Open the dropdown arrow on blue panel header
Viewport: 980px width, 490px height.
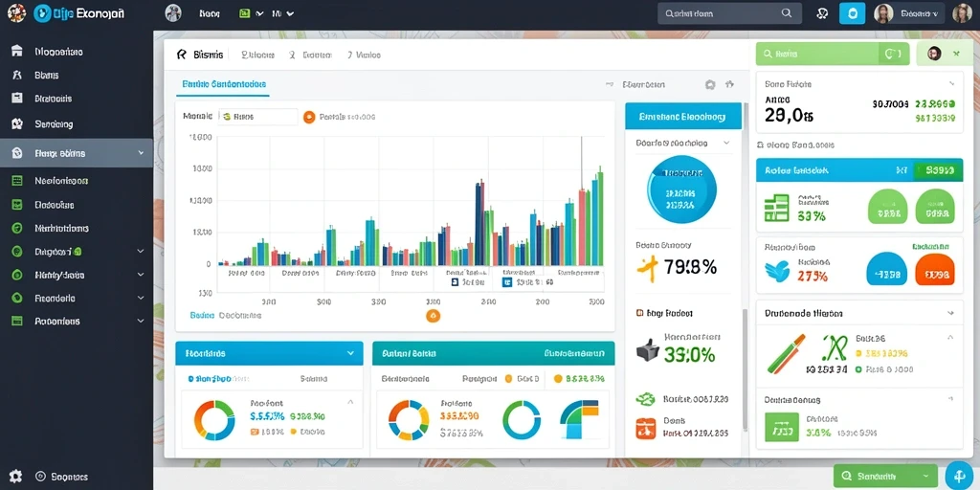click(x=350, y=353)
